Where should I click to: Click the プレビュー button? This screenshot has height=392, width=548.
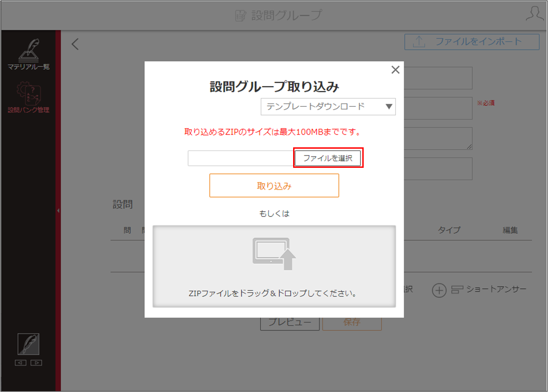[x=289, y=322]
